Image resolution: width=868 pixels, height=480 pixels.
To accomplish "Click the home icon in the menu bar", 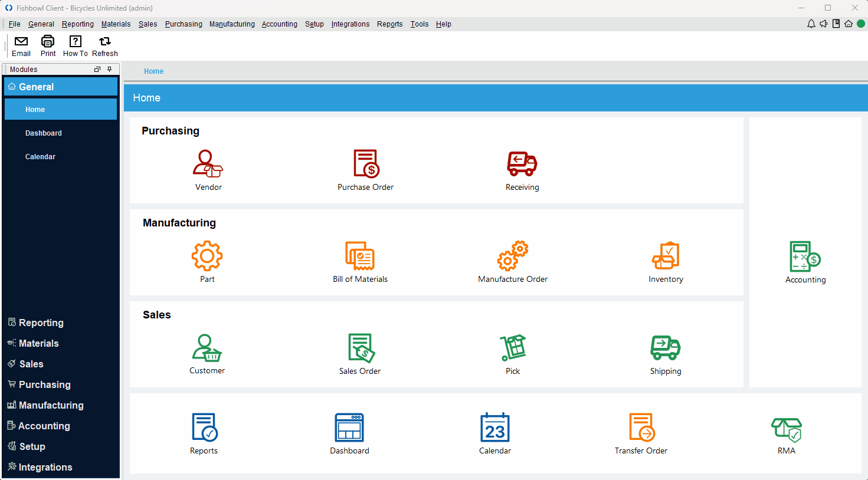I will (x=849, y=24).
